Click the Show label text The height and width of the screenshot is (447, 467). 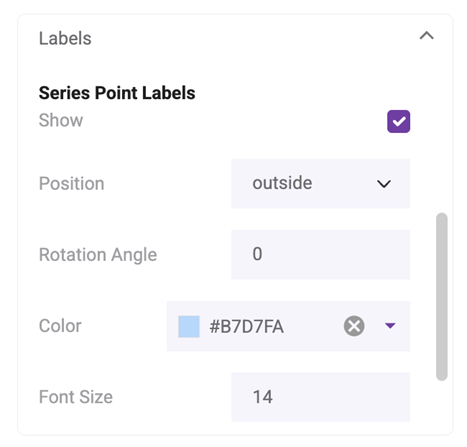(61, 120)
